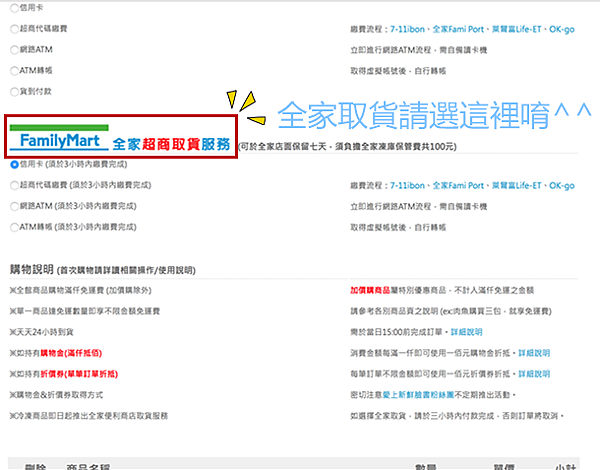Open 詳細說明 link on the 購物金折抵 line
Image resolution: width=600 pixels, height=470 pixels.
[534, 353]
